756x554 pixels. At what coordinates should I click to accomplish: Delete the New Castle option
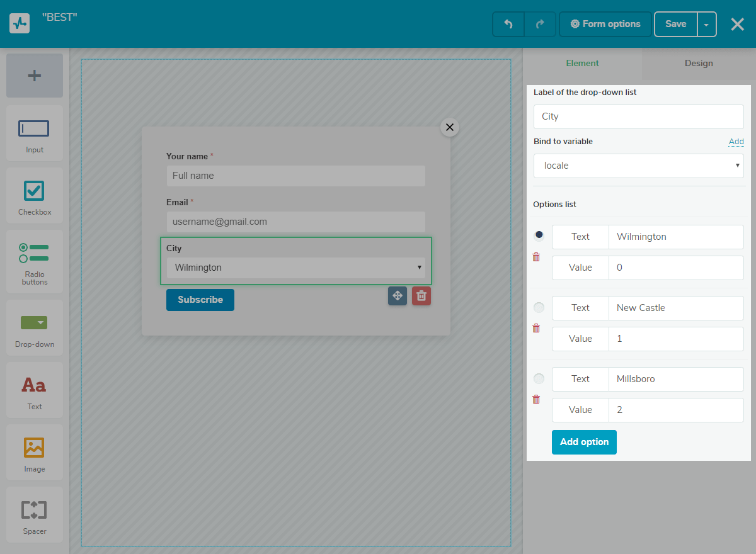536,328
